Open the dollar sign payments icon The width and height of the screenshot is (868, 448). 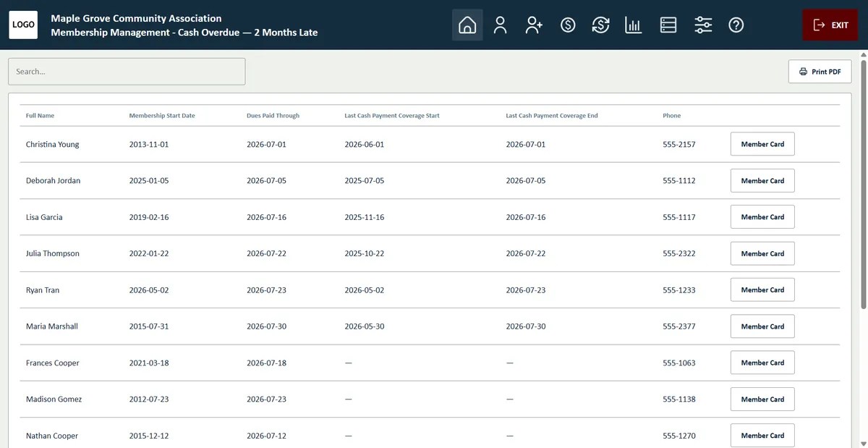568,25
